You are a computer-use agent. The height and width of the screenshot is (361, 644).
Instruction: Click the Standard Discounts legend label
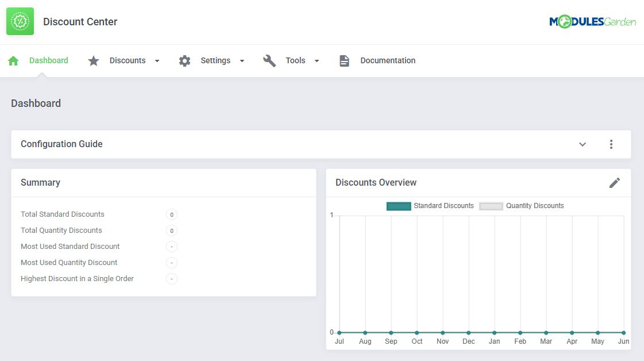click(444, 206)
